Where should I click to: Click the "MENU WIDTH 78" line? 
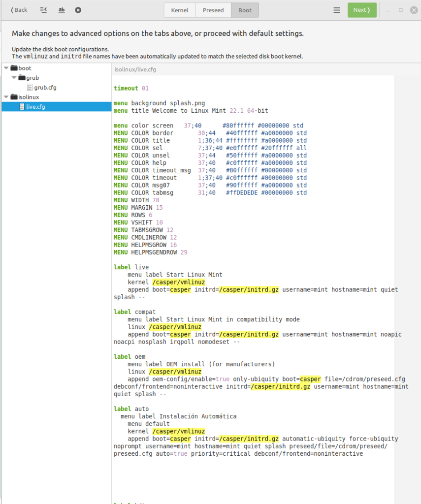[x=136, y=200]
